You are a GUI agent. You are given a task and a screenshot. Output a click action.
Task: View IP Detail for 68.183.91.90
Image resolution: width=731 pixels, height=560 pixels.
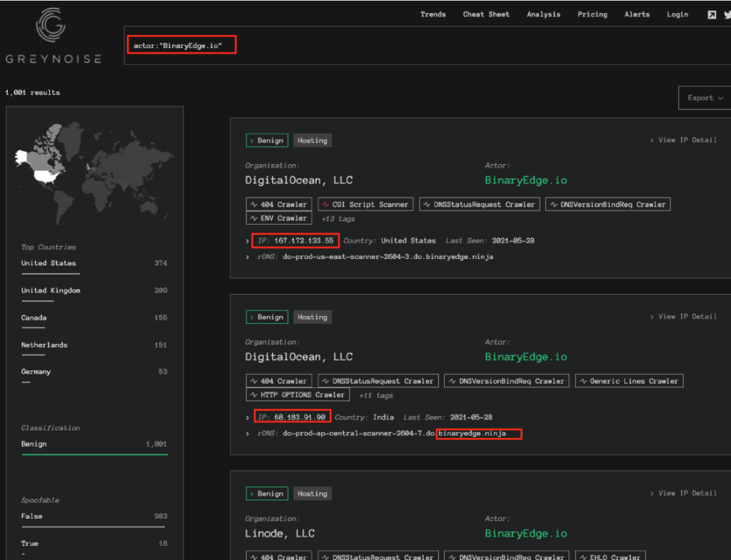point(683,316)
